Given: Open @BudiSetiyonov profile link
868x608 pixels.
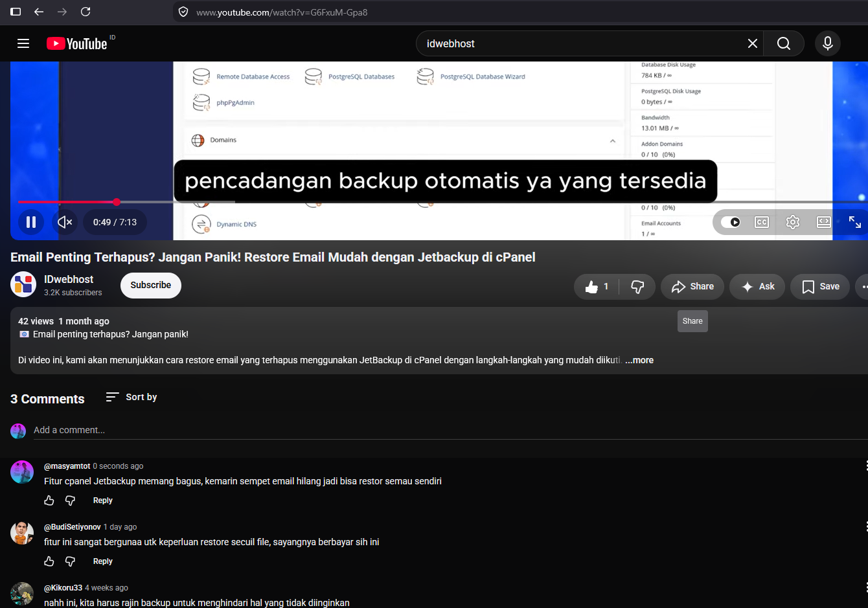Looking at the screenshot, I should (73, 527).
